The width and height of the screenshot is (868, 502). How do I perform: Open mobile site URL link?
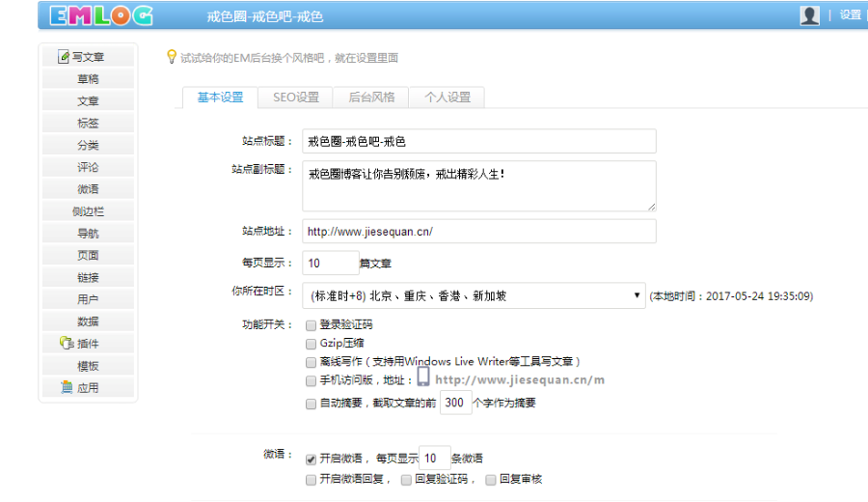pyautogui.click(x=520, y=379)
